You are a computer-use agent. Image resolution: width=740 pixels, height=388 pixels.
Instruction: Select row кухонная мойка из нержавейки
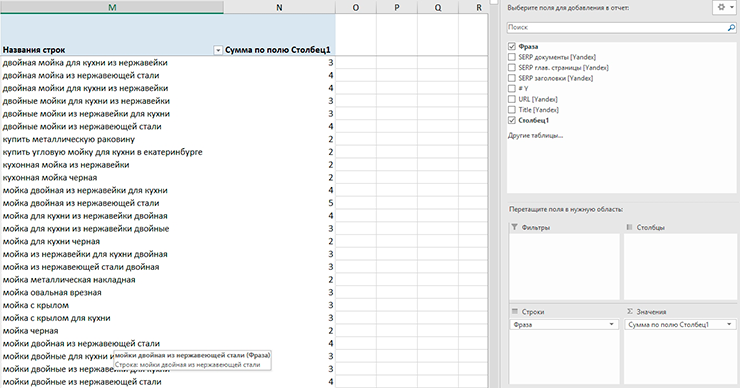[x=66, y=165]
